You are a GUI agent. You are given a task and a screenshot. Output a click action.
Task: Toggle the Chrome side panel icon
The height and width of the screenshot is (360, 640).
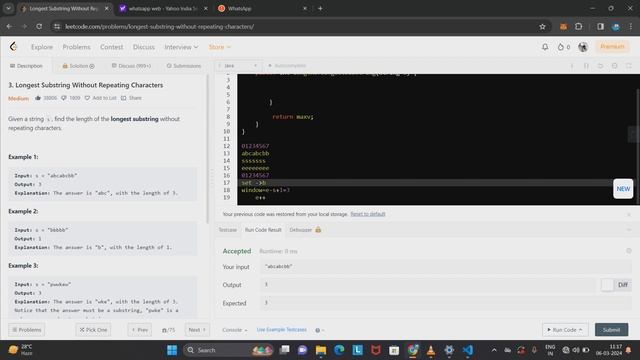point(600,27)
